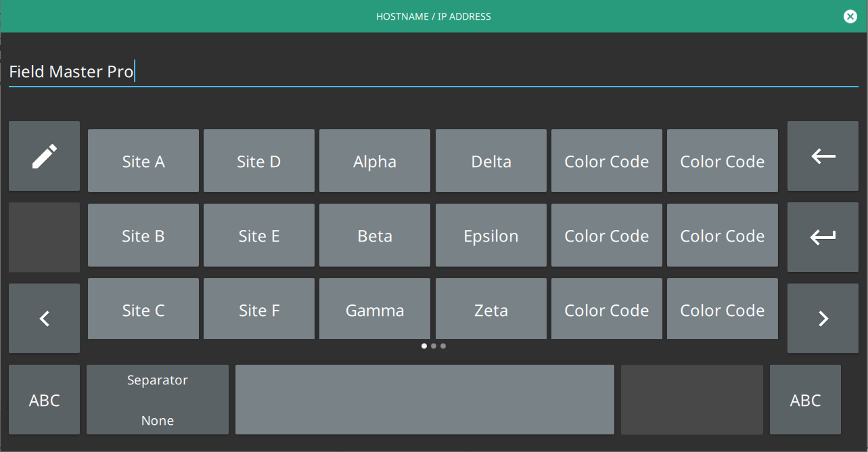
Task: Go to next quick-name page
Action: [x=823, y=318]
